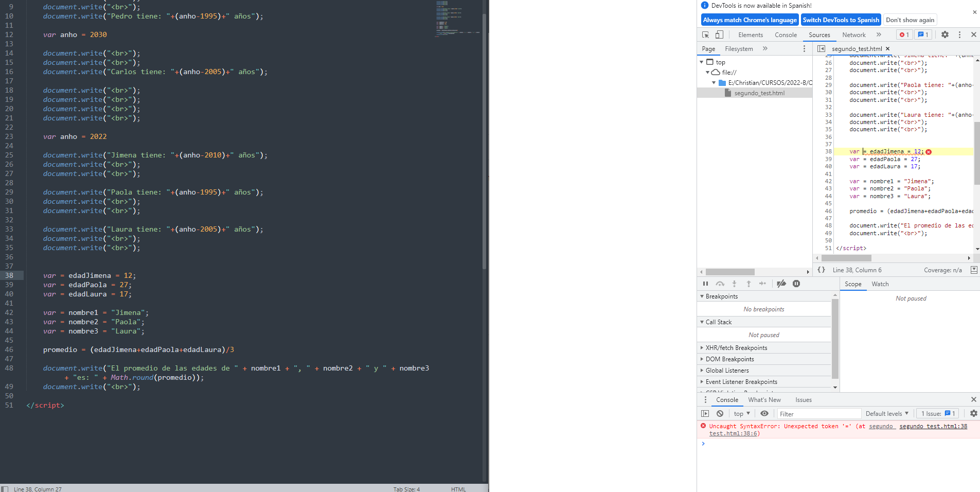Select the Page navigator tab
The height and width of the screenshot is (492, 980).
[708, 49]
